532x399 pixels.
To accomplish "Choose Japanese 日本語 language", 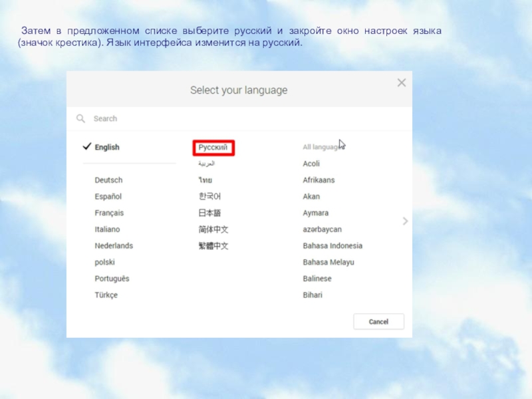I will tap(209, 213).
